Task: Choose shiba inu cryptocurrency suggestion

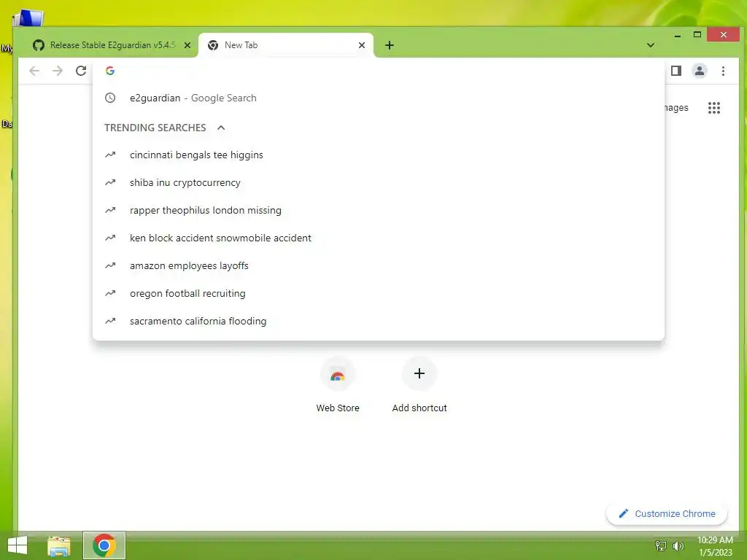Action: [x=379, y=182]
